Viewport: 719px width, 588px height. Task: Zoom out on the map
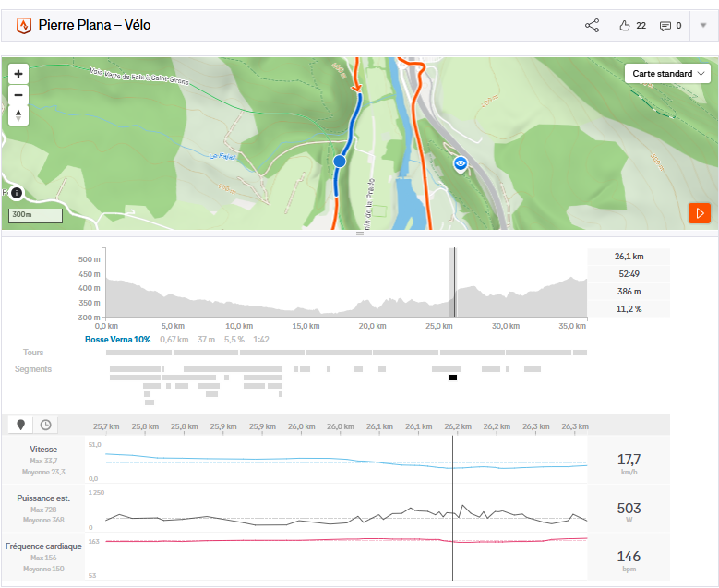[x=18, y=95]
